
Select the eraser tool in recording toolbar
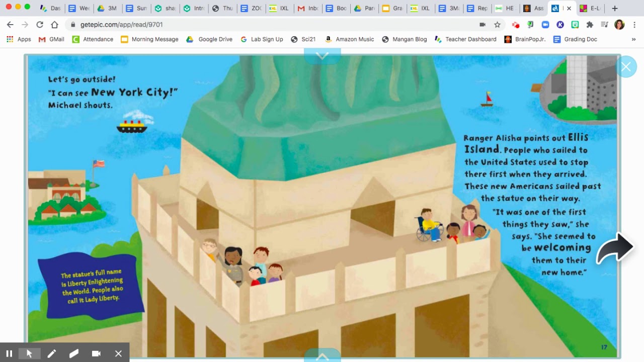pyautogui.click(x=74, y=353)
